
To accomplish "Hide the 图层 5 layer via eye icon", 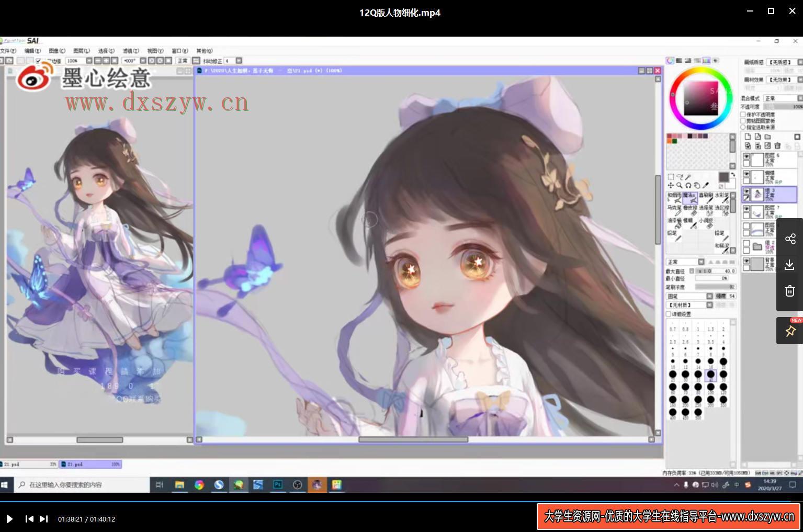I will point(746,157).
